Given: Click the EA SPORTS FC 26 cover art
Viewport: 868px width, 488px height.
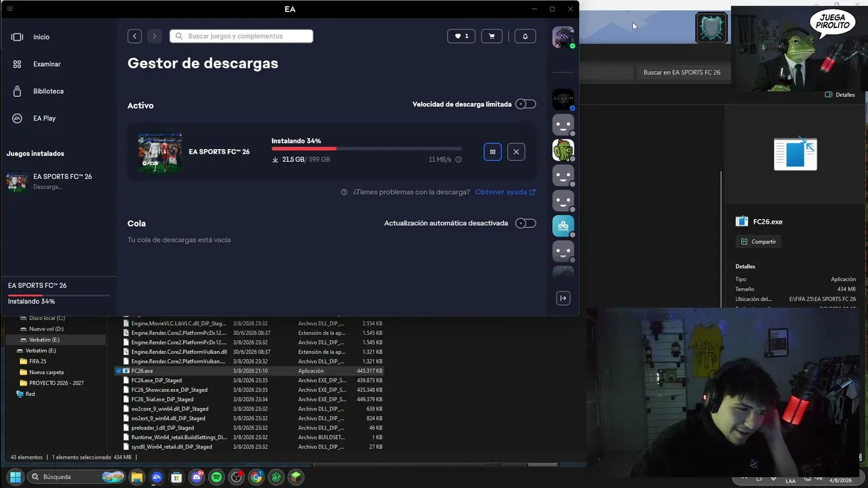Looking at the screenshot, I should pyautogui.click(x=160, y=152).
